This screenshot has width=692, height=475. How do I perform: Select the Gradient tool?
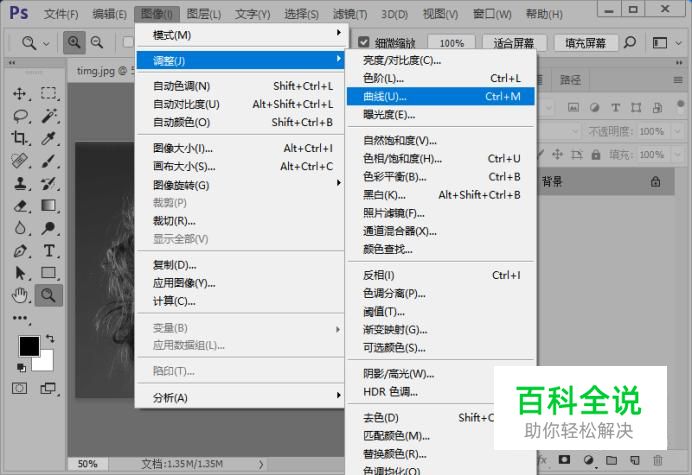coord(49,206)
